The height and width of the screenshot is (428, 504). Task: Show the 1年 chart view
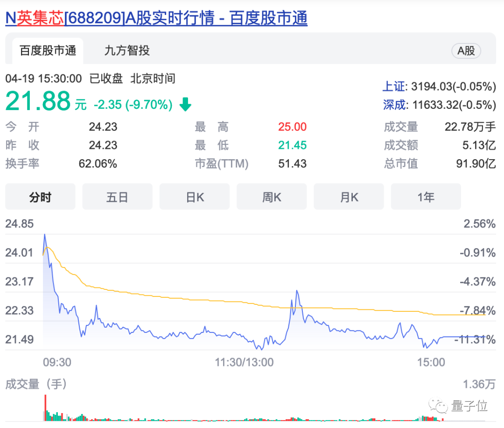(x=426, y=196)
